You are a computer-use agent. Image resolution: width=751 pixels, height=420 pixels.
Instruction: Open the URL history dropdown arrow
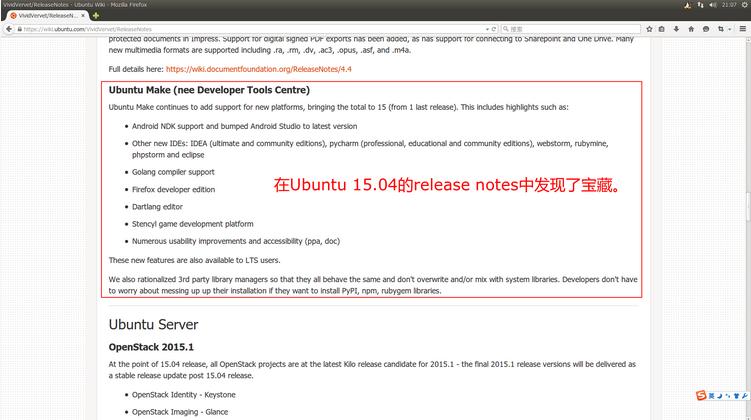[487, 29]
